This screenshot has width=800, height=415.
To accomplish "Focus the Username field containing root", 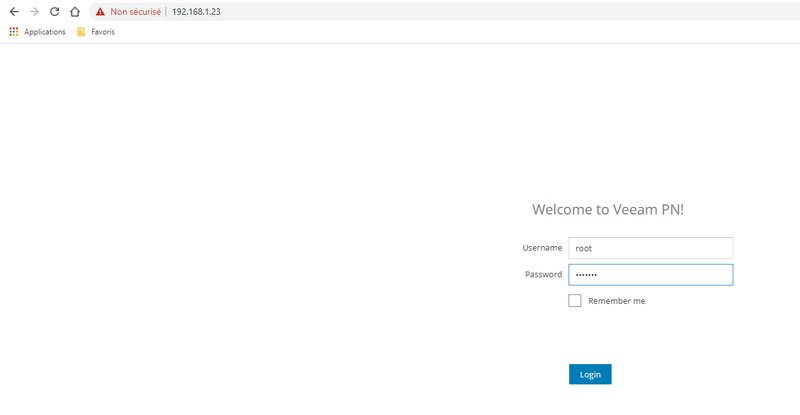I will click(x=651, y=248).
